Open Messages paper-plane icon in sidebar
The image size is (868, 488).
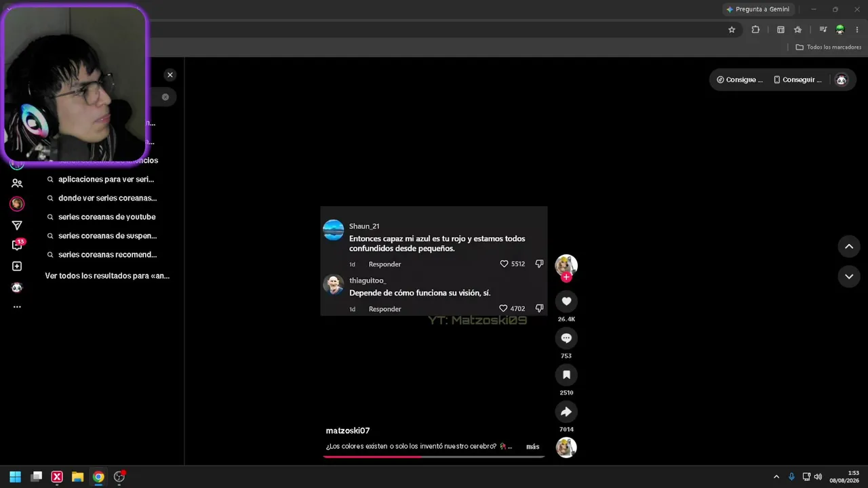tap(17, 226)
